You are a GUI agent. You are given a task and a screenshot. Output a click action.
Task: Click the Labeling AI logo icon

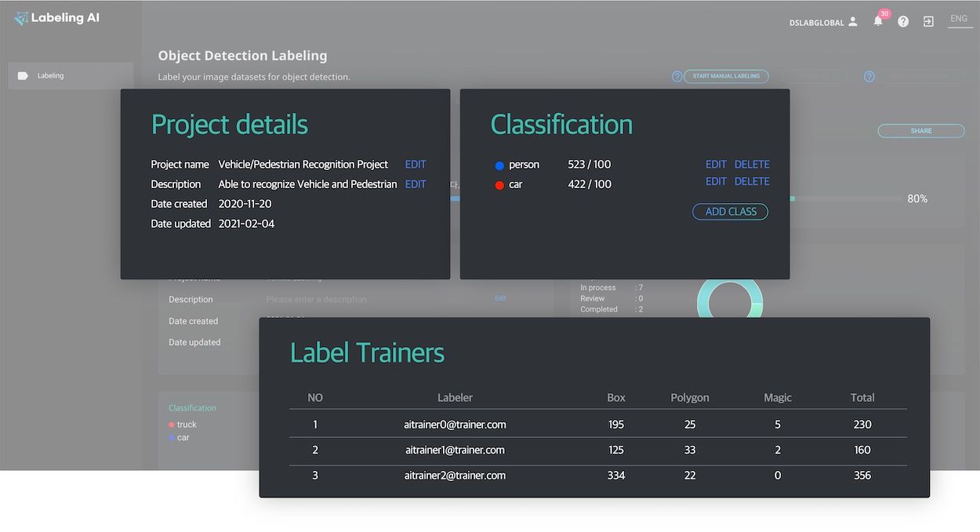coord(20,17)
